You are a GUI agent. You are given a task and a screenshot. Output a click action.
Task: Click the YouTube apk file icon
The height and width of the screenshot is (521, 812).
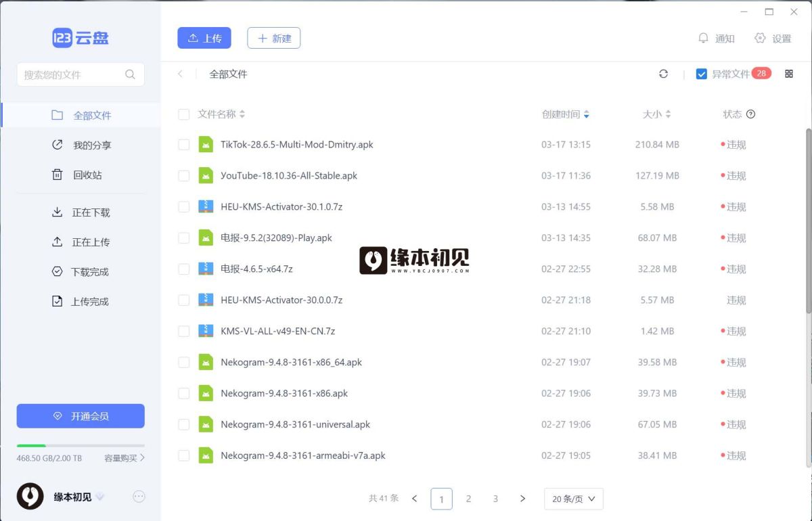(x=206, y=175)
